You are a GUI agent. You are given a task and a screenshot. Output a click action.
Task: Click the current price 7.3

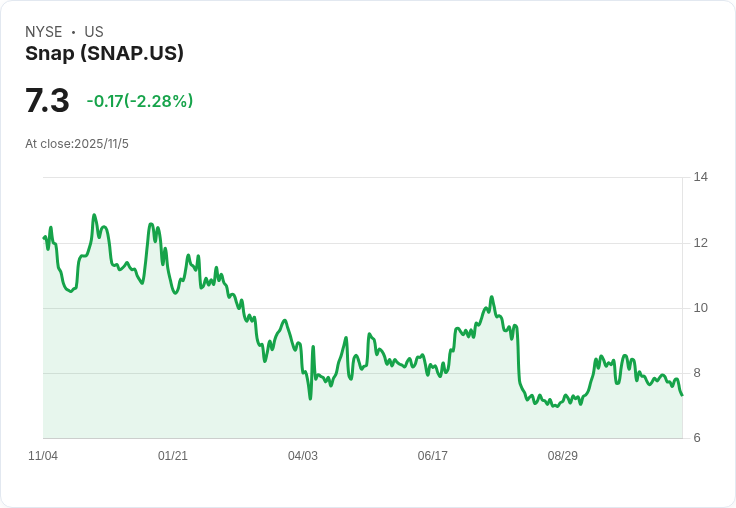(47, 101)
